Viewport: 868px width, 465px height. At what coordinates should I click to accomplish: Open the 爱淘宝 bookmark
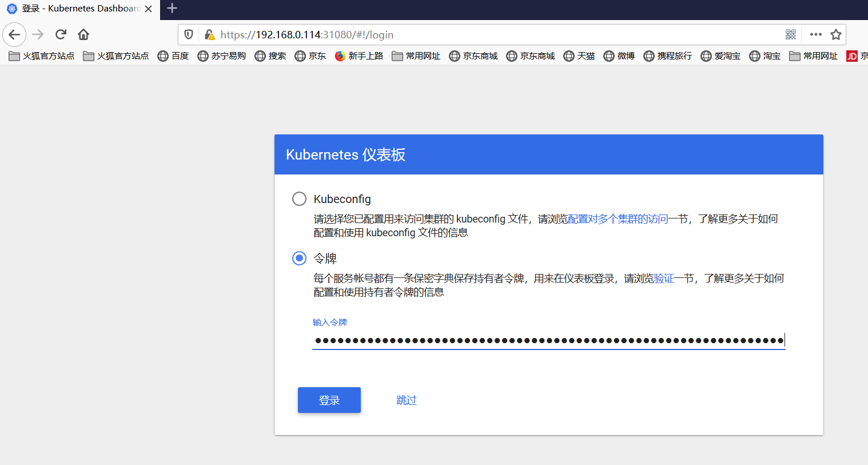tap(720, 56)
